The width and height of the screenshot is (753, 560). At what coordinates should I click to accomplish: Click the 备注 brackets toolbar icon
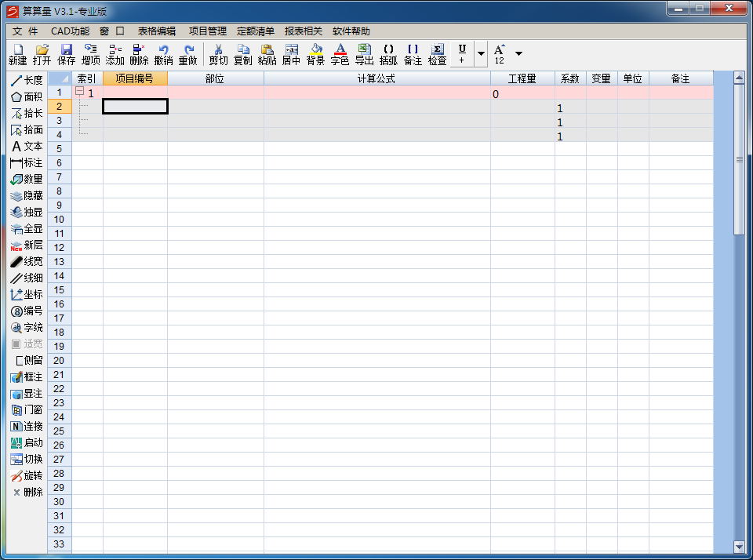coord(413,54)
